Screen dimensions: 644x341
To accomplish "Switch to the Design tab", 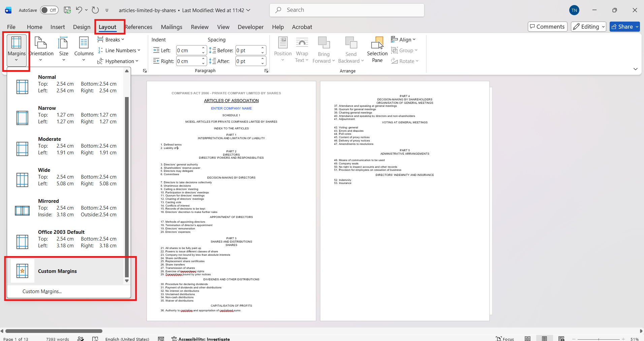I will (x=82, y=27).
